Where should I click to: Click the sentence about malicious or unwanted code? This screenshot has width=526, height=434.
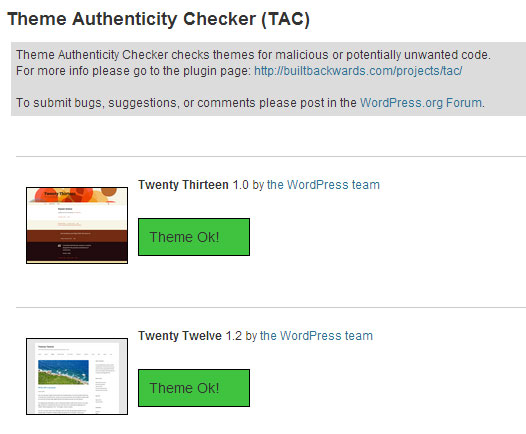253,55
